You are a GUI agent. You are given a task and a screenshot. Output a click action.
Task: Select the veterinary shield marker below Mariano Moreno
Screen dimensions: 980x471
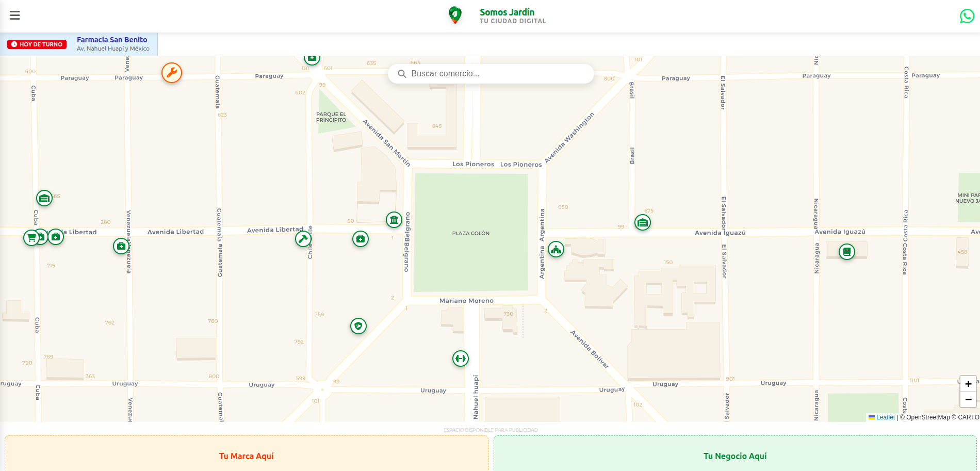[358, 326]
